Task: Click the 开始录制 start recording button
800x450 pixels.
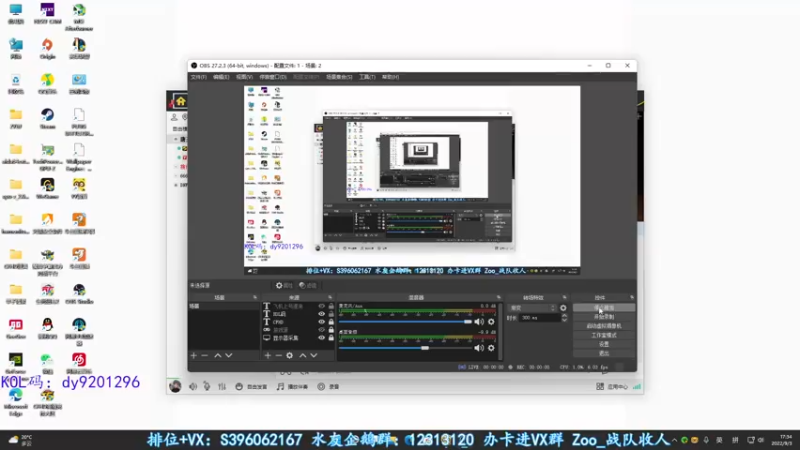Action: (604, 317)
